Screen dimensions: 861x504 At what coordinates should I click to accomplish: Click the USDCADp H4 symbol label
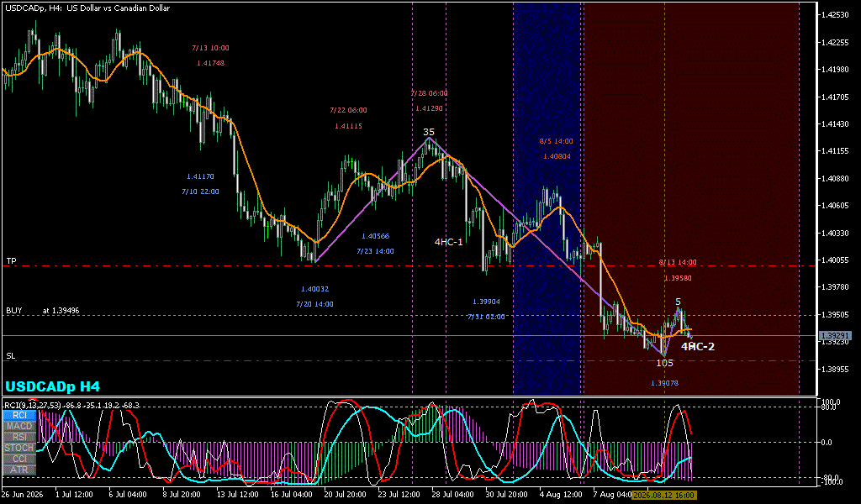pos(53,386)
